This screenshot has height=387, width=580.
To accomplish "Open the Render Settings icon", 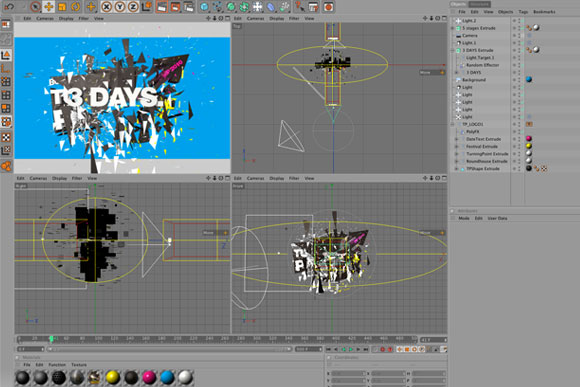I will (188, 6).
